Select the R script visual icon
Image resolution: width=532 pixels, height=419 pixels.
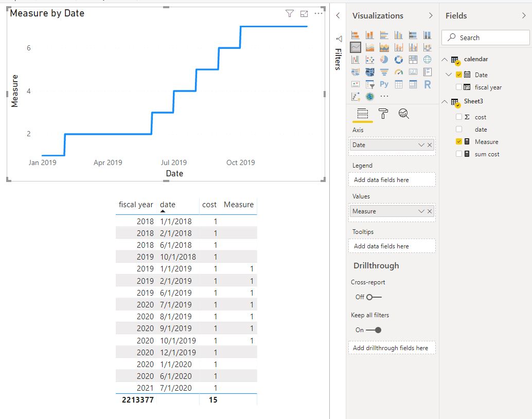coord(427,84)
